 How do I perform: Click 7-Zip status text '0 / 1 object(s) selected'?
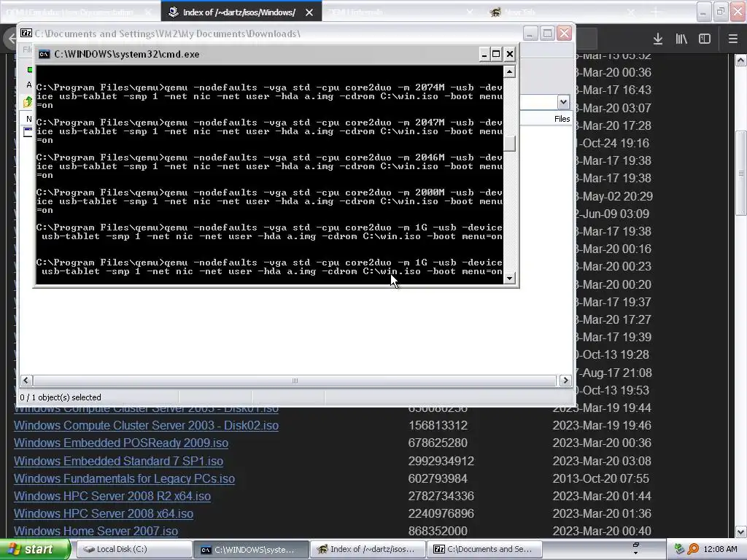point(61,397)
